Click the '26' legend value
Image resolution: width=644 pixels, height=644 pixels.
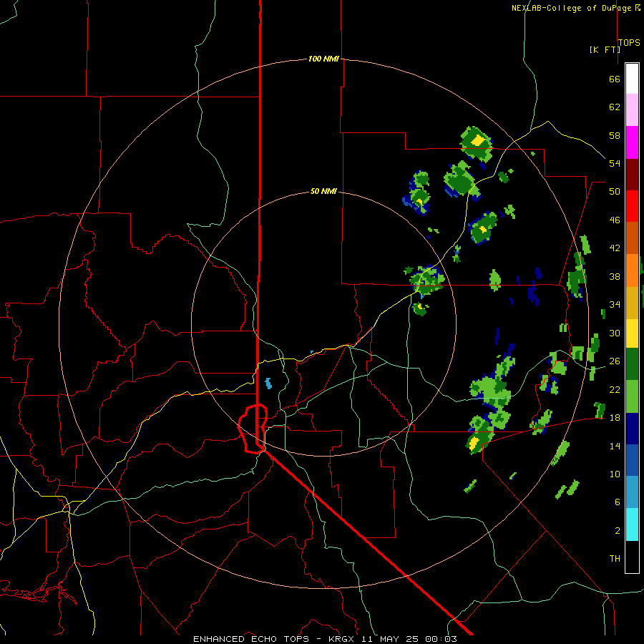coord(615,361)
